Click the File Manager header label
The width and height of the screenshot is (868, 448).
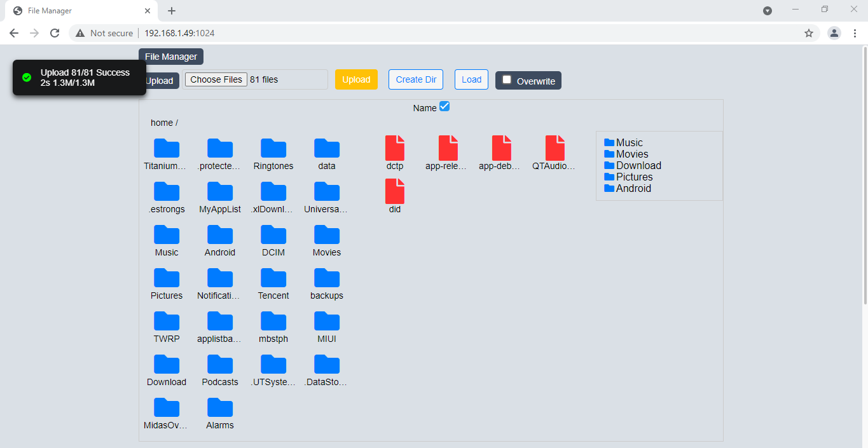(171, 57)
